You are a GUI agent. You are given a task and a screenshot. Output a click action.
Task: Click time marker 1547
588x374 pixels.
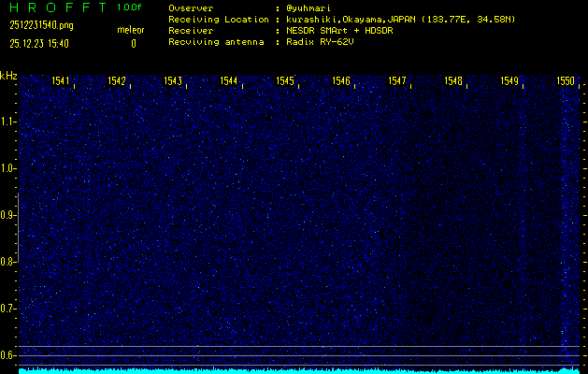pos(397,81)
